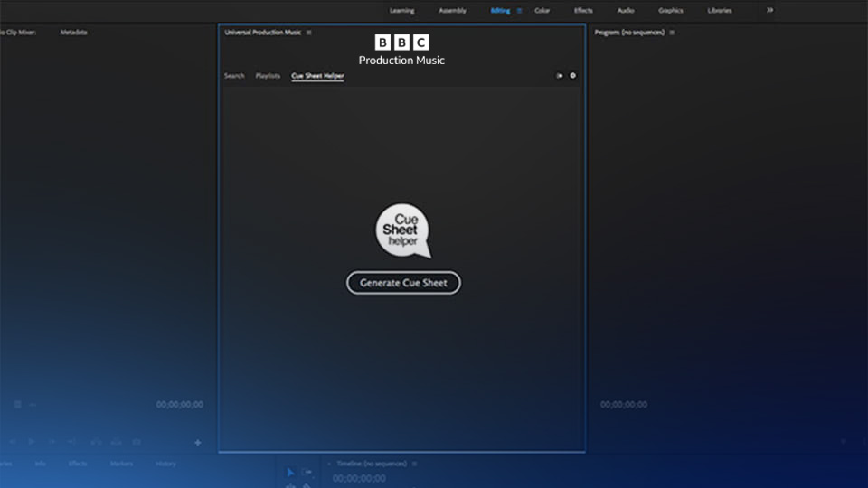Click the Program: (no sequences) panel title
This screenshot has height=488, width=868.
point(629,33)
